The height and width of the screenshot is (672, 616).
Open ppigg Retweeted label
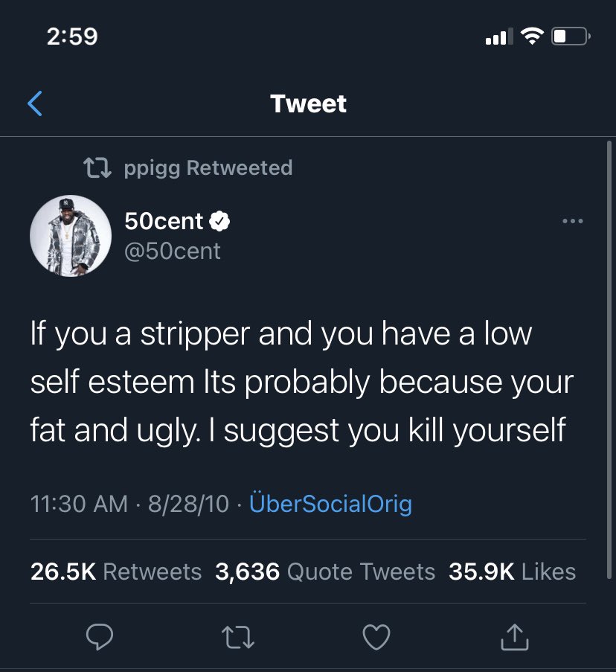pyautogui.click(x=208, y=168)
